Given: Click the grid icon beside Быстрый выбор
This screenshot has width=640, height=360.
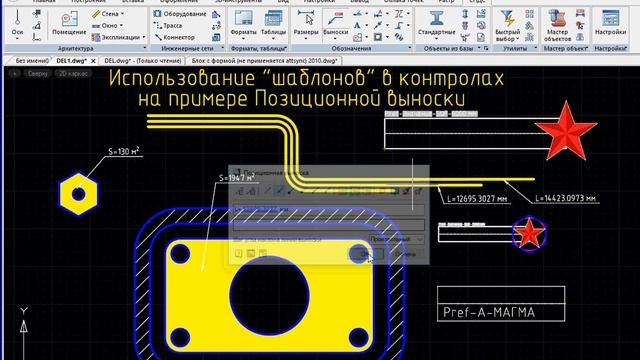Looking at the screenshot, I should [529, 14].
